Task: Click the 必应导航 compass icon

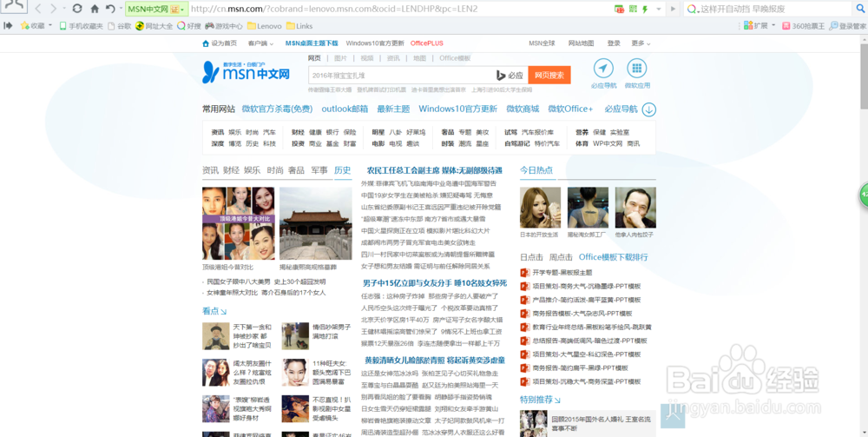Action: (x=603, y=68)
